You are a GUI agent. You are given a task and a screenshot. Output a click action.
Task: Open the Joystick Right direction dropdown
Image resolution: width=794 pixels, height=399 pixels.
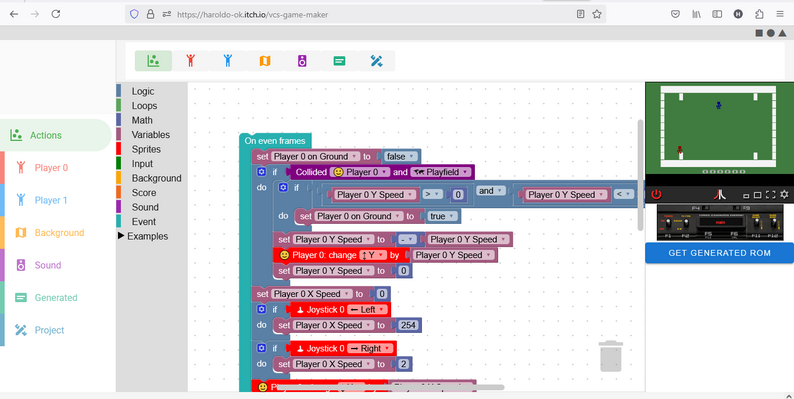point(371,348)
